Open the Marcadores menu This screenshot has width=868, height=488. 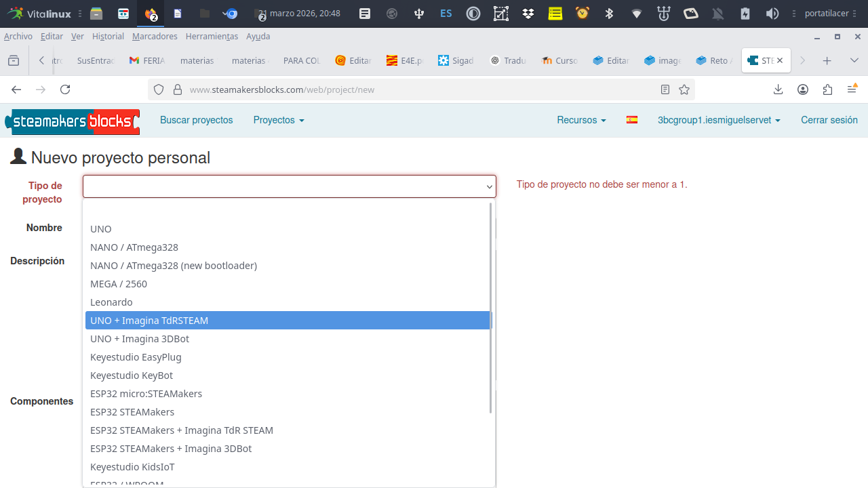tap(155, 37)
